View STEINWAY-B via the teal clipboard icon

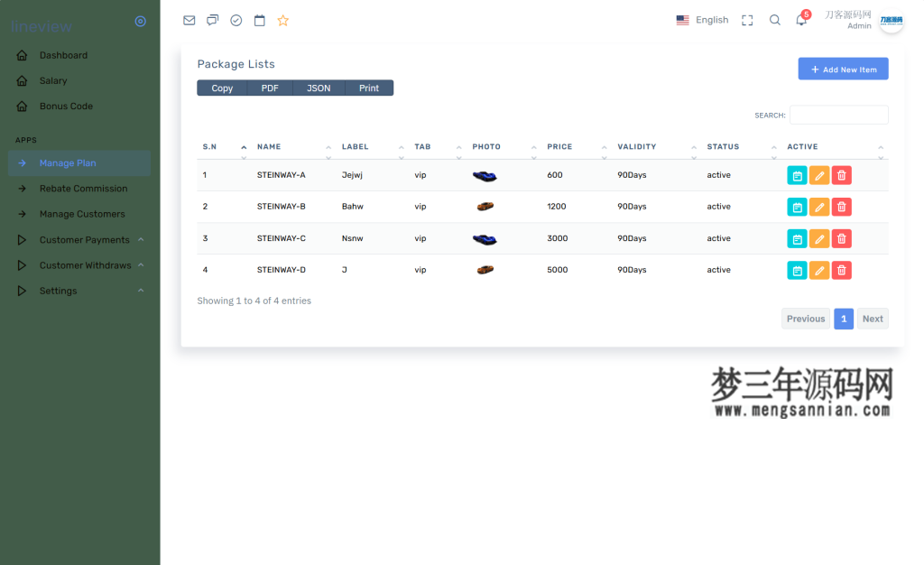pyautogui.click(x=797, y=207)
